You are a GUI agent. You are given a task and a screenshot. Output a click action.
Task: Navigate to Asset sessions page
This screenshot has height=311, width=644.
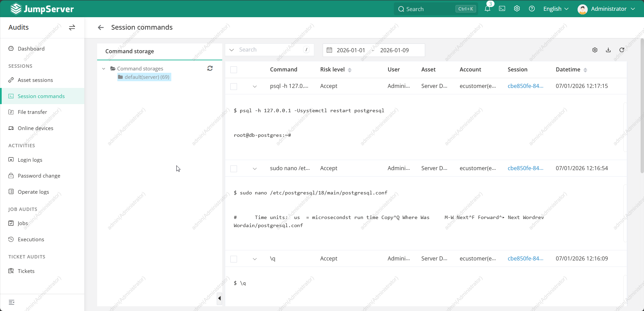[35, 80]
